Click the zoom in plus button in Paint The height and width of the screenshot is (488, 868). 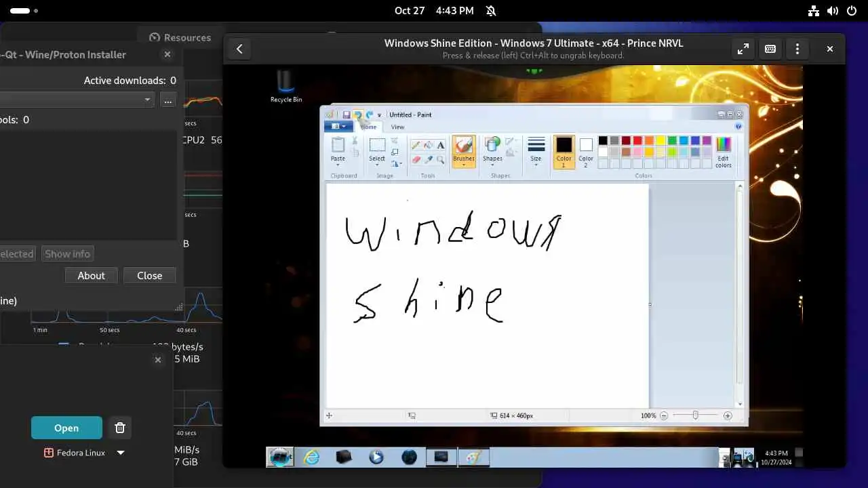pos(728,415)
